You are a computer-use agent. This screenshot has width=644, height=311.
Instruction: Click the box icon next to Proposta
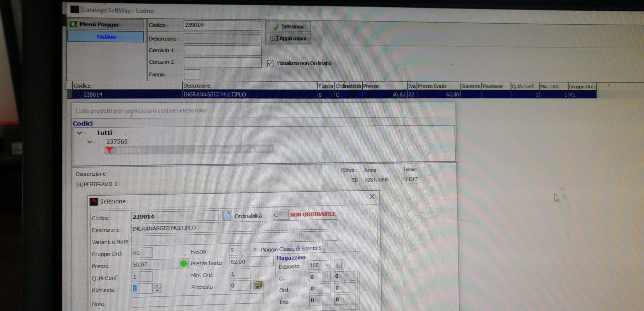(x=258, y=285)
